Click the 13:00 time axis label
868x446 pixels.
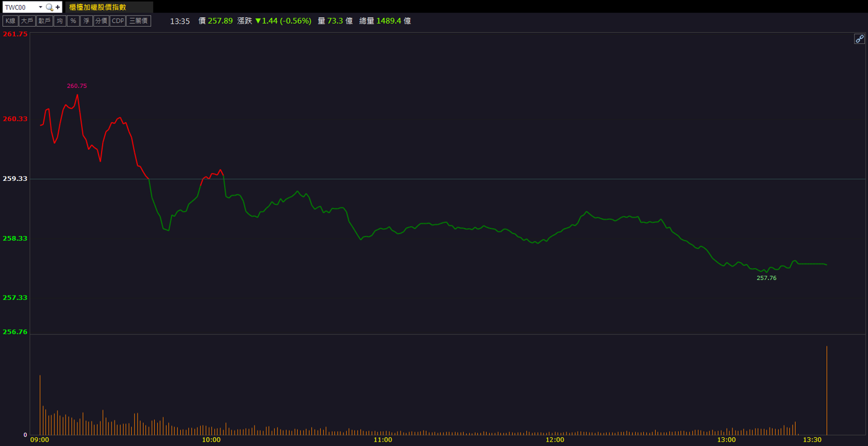pyautogui.click(x=726, y=440)
